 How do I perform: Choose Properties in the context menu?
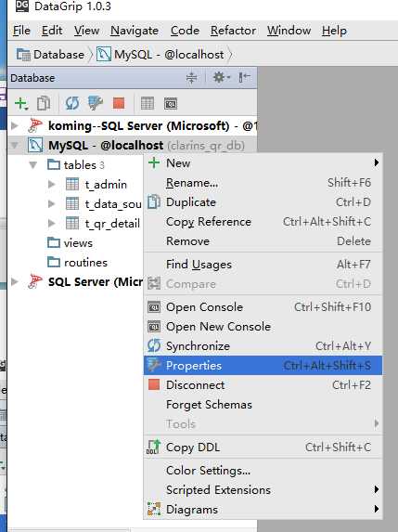263,366
